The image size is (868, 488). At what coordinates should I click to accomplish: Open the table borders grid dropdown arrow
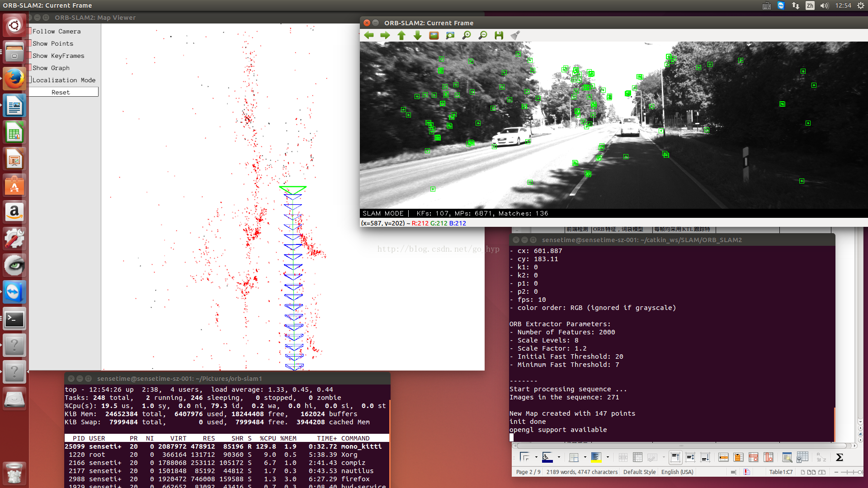(585, 457)
